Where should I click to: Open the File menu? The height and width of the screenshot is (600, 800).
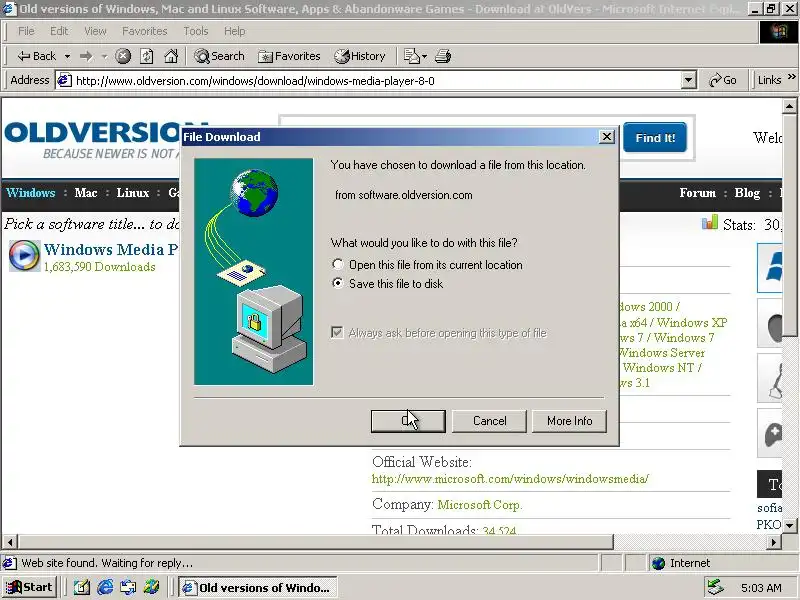26,31
